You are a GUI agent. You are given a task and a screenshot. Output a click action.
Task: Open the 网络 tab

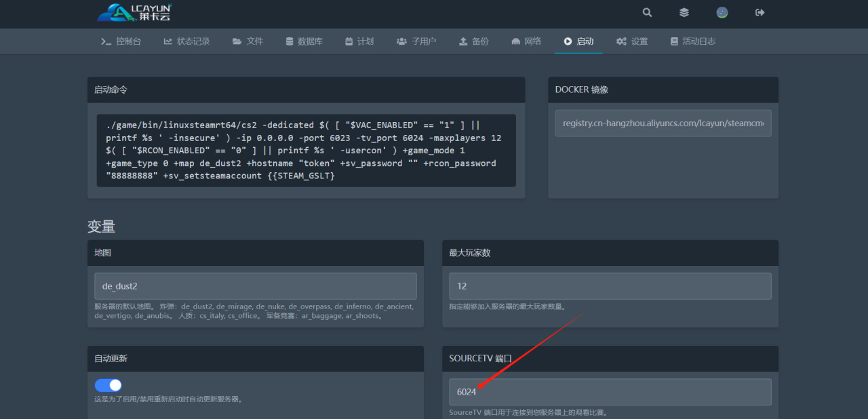point(526,41)
